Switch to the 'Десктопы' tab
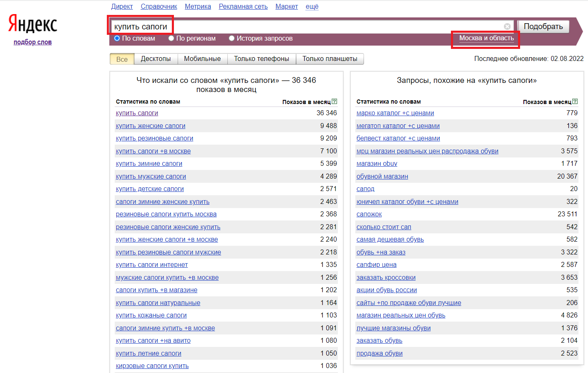 click(156, 59)
